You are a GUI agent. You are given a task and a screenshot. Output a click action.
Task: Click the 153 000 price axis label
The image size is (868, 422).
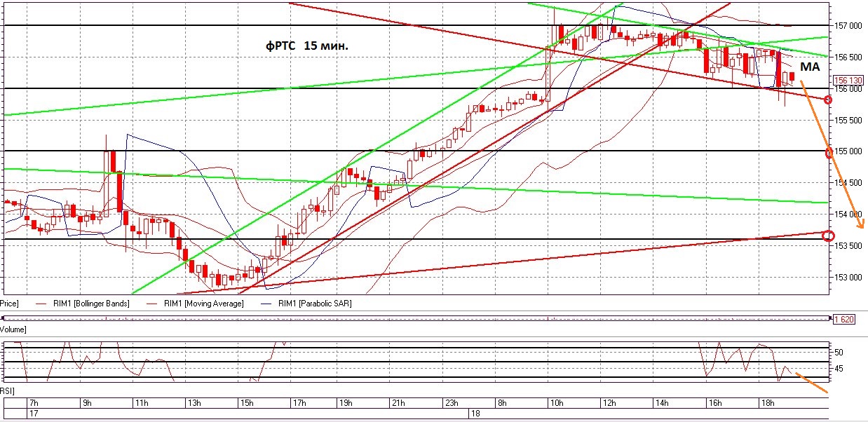[849, 278]
